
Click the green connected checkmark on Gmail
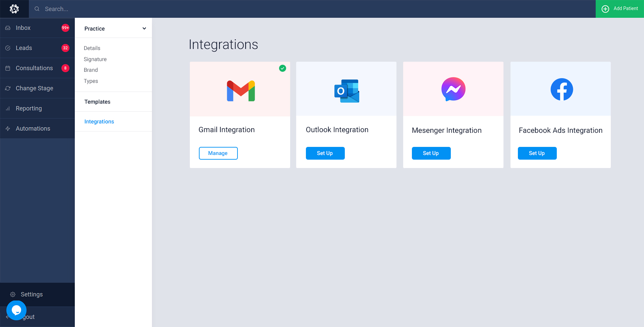pos(283,68)
